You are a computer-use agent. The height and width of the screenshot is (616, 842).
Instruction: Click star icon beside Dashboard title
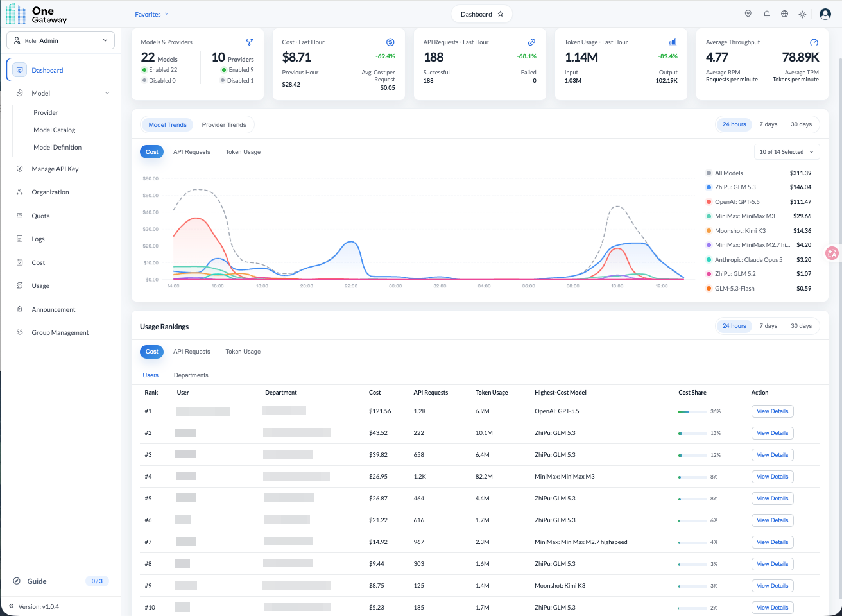501,14
